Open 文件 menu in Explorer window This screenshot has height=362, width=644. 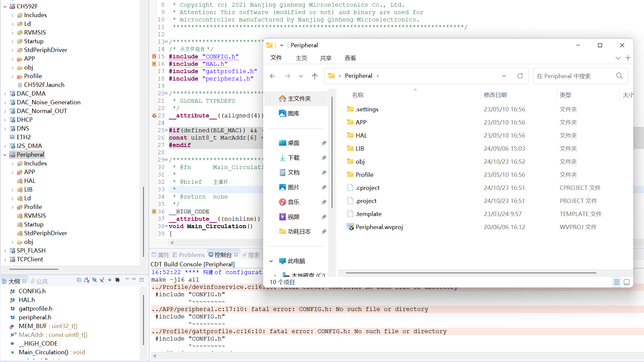pos(276,58)
